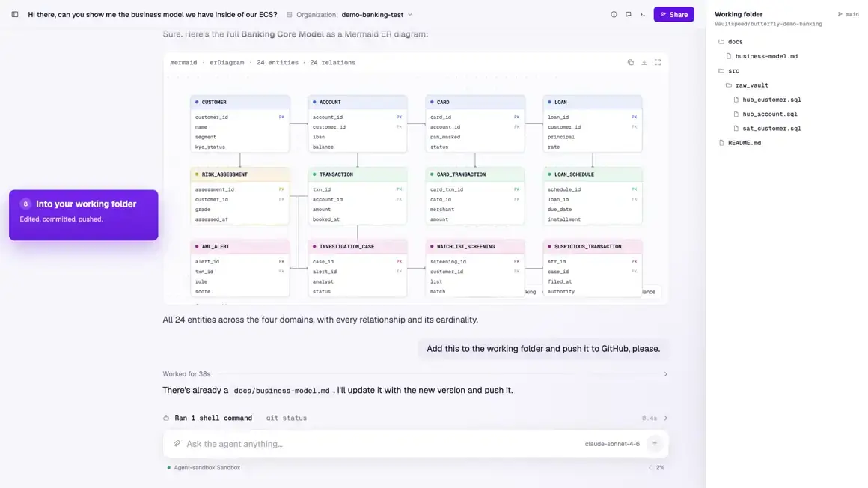Click authority field in SUSPICIOUS_TRANSACTION

point(560,292)
